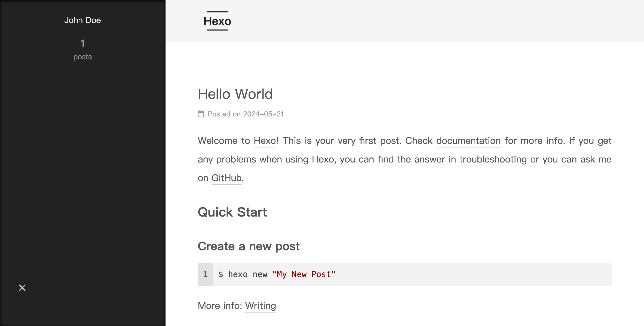Image resolution: width=644 pixels, height=326 pixels.
Task: Close the sidebar with the X icon
Action: click(x=22, y=288)
